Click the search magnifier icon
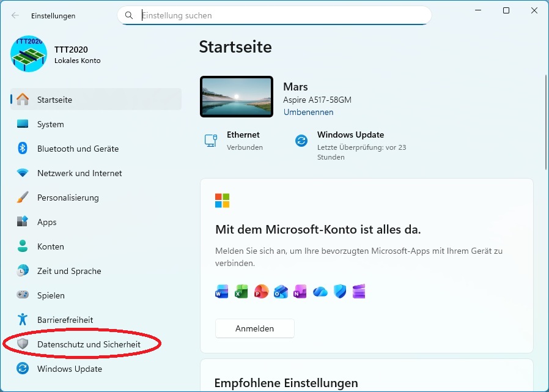This screenshot has height=392, width=549. click(x=129, y=15)
